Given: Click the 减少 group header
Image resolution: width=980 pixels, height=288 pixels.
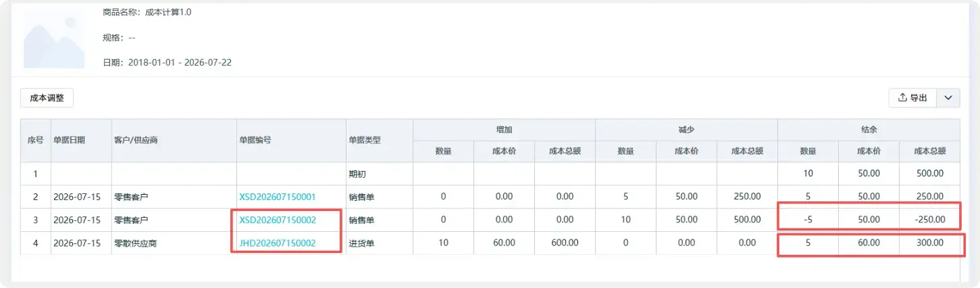Looking at the screenshot, I should (686, 129).
